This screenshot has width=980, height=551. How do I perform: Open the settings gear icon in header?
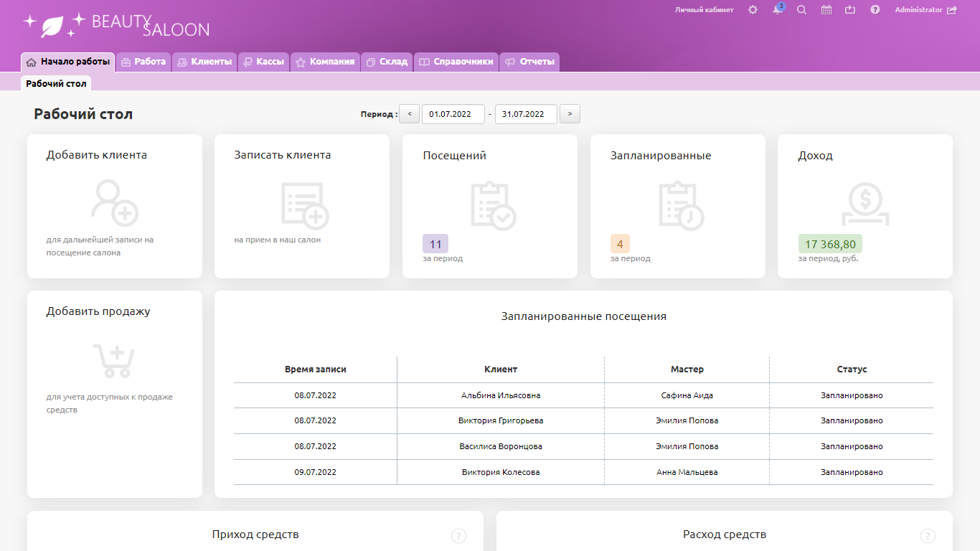753,10
